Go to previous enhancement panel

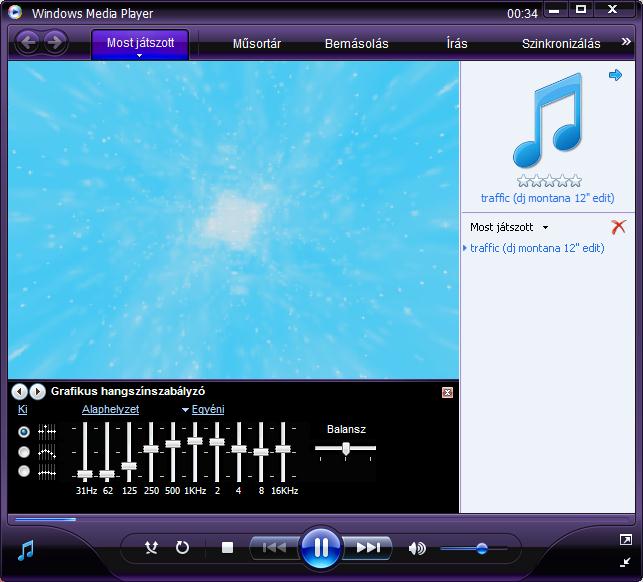[19, 392]
